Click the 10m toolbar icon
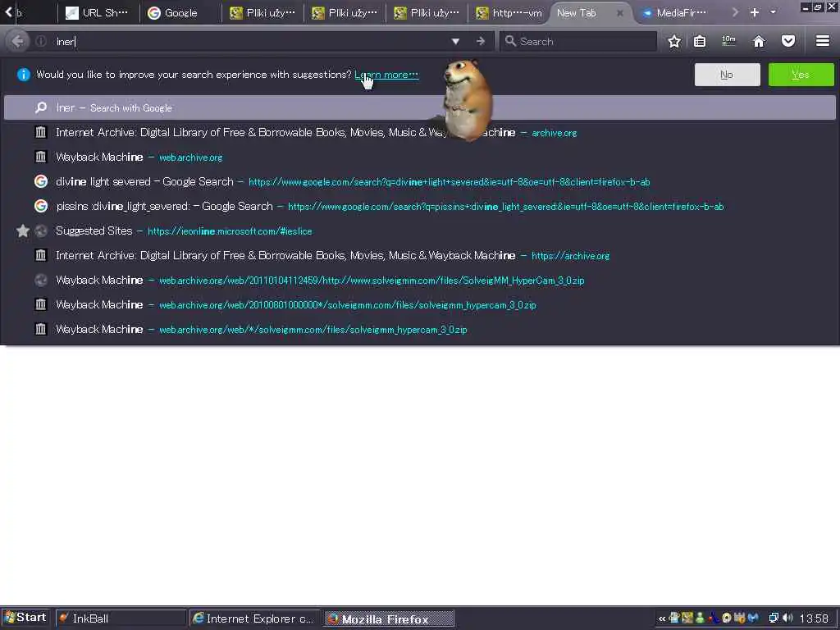This screenshot has height=630, width=840. 728,41
